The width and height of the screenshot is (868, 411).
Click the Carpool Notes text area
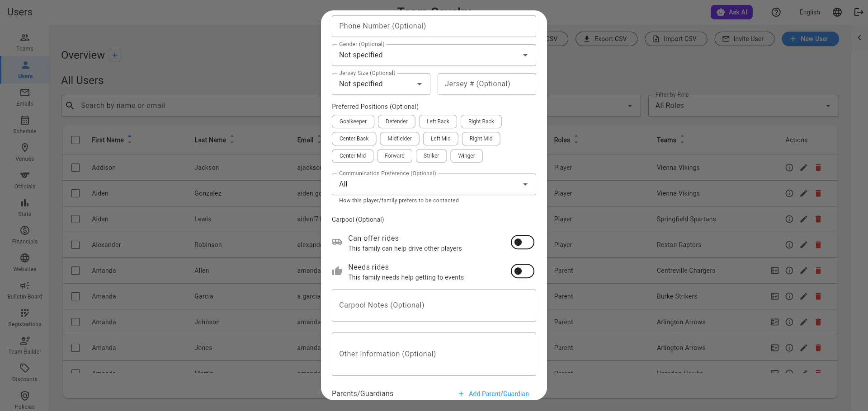[434, 305]
